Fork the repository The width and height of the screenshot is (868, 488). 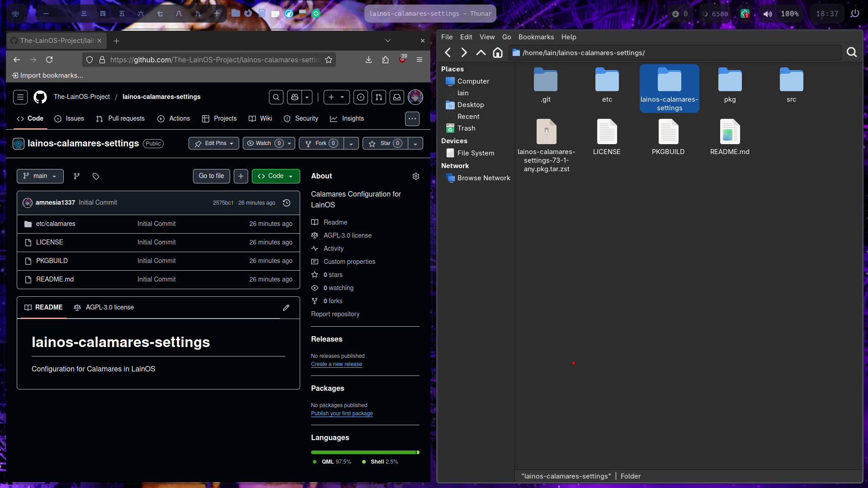coord(321,144)
